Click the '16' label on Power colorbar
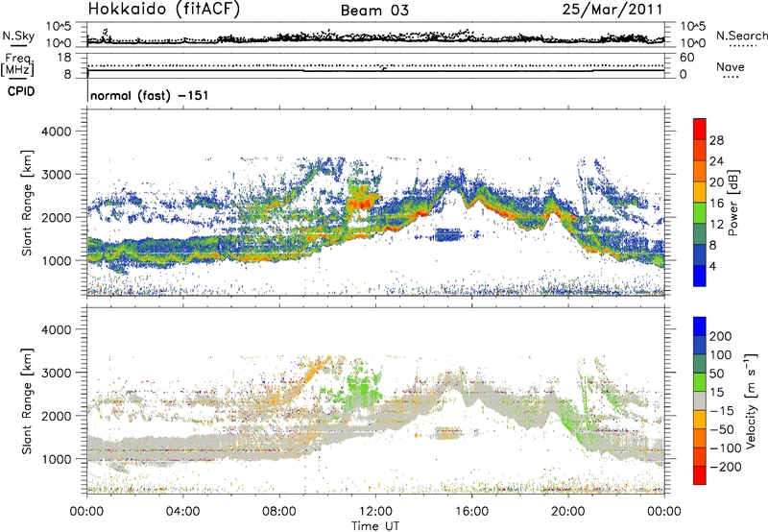This screenshot has height=532, width=768. [x=716, y=204]
